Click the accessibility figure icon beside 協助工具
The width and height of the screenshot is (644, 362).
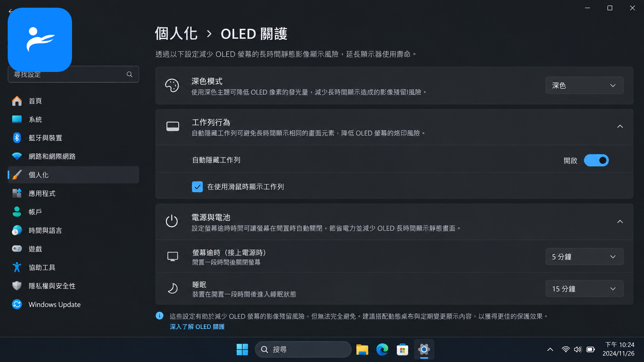tap(17, 267)
